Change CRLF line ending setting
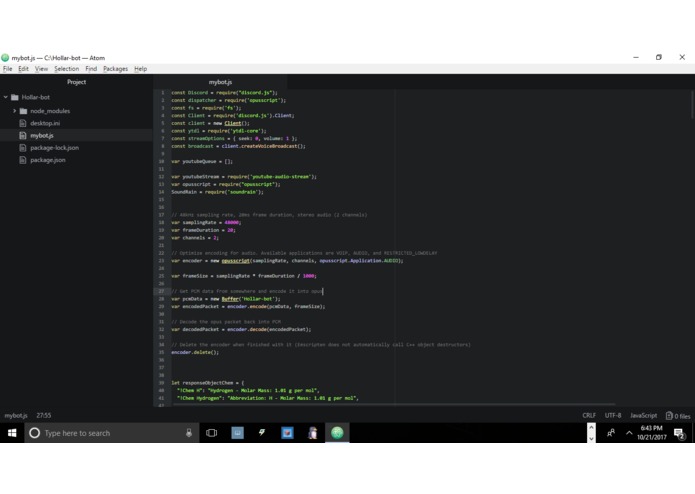The width and height of the screenshot is (695, 494). click(589, 415)
